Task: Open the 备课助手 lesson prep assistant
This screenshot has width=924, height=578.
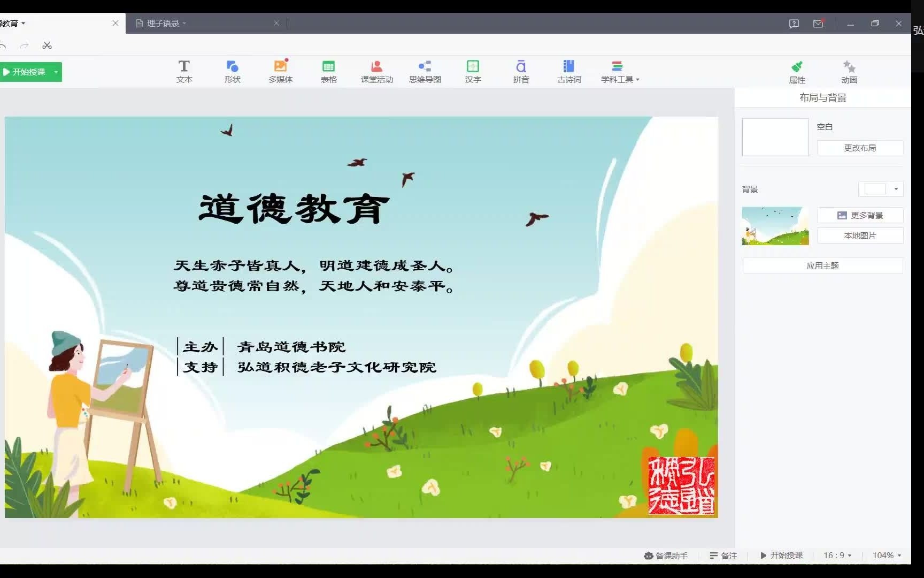Action: (x=666, y=556)
